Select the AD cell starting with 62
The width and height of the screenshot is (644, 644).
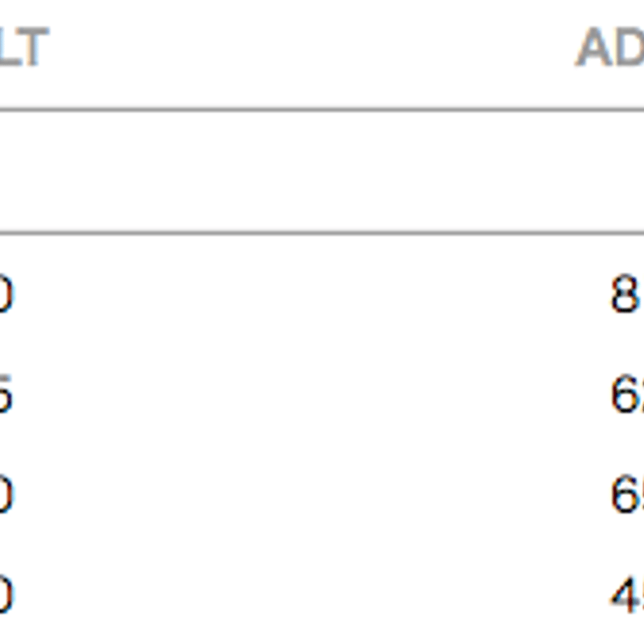[628, 394]
